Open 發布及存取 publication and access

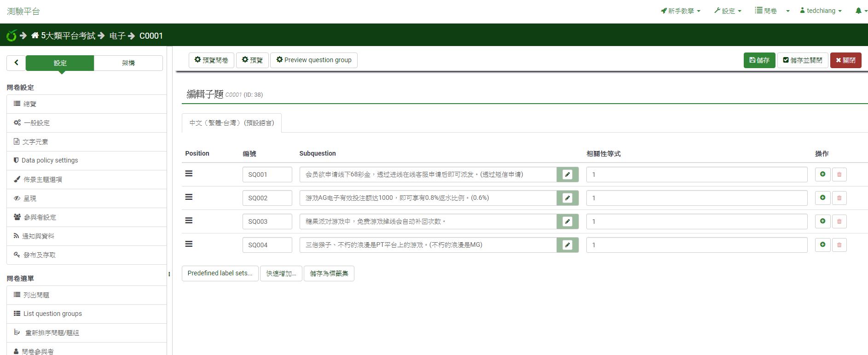click(87, 255)
